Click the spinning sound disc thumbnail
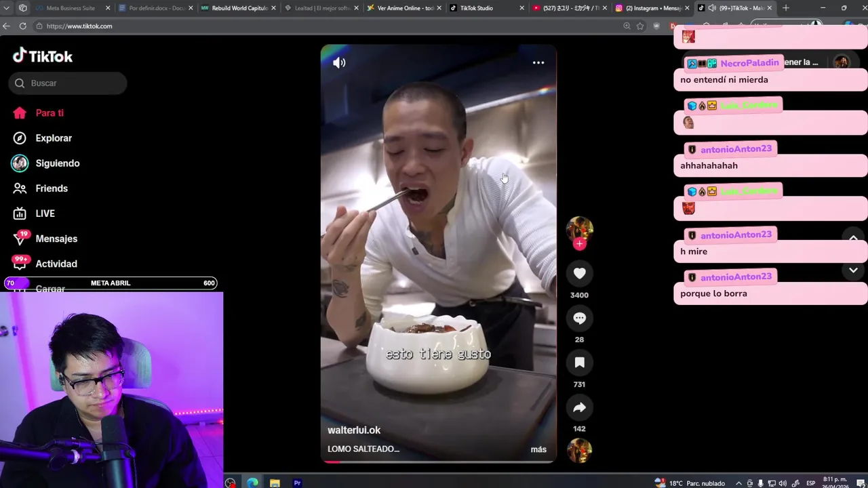The image size is (868, 488). coord(579,451)
